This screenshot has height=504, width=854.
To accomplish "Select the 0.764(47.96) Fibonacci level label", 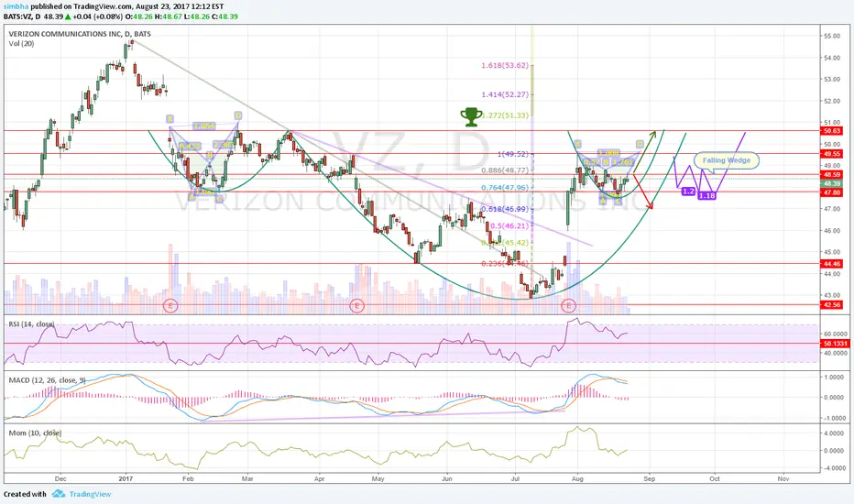I will pyautogui.click(x=504, y=188).
